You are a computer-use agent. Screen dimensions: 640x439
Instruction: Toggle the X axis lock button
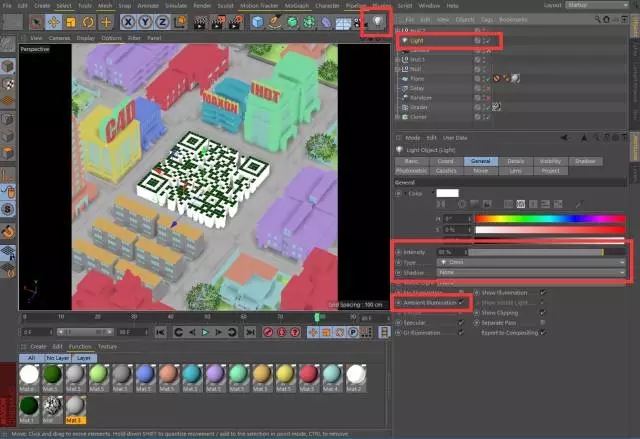[127, 21]
